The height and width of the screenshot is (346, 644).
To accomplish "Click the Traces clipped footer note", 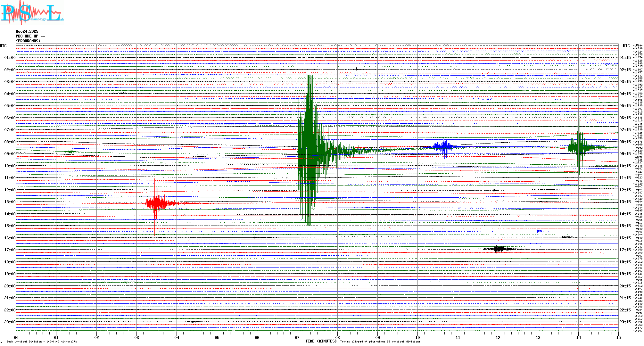I will click(x=380, y=342).
